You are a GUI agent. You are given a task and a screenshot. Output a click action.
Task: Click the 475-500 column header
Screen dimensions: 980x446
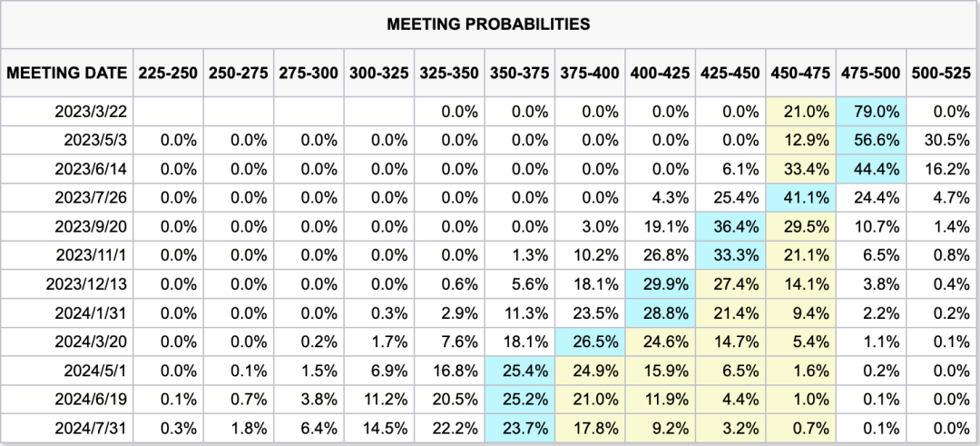(x=871, y=74)
